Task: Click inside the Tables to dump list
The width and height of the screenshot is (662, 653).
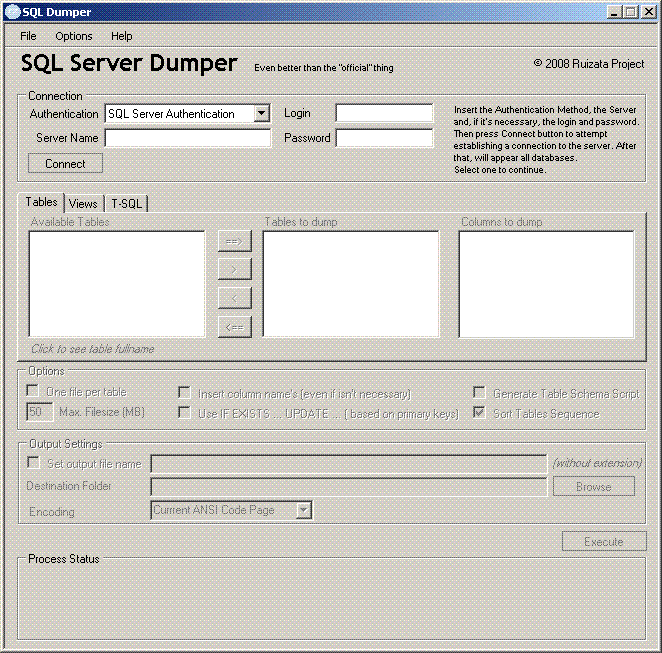Action: point(351,284)
